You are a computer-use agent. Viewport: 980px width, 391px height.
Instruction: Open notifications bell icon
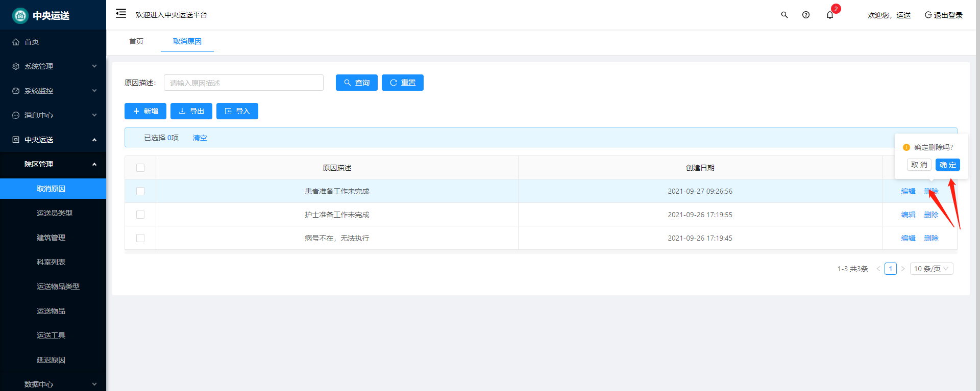830,15
